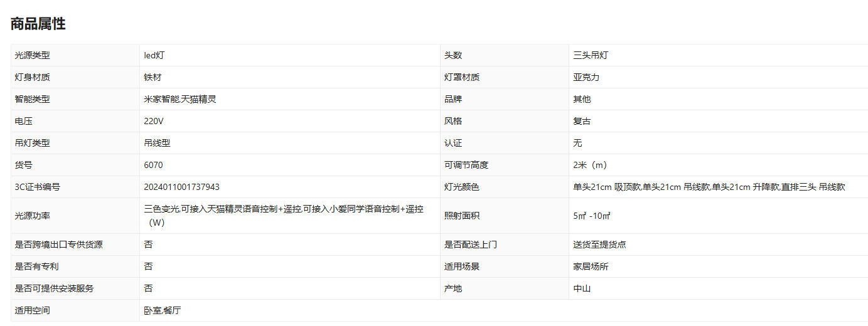Click the 中山 place of origin value
The height and width of the screenshot is (326, 868).
pyautogui.click(x=582, y=288)
